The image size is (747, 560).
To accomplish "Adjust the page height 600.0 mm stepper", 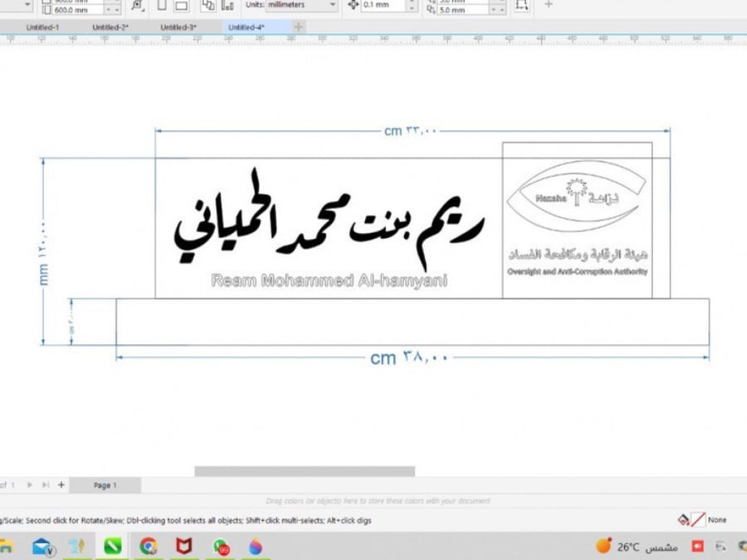I will pos(112,10).
